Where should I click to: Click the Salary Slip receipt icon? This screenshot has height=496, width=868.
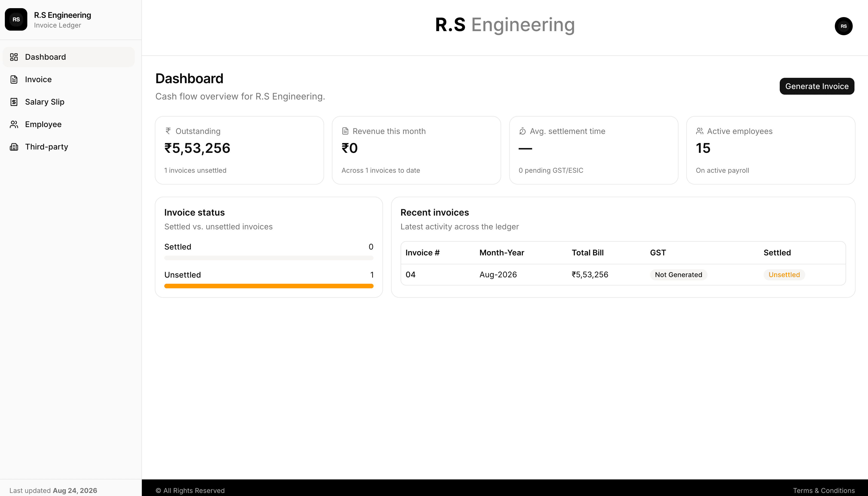point(14,102)
